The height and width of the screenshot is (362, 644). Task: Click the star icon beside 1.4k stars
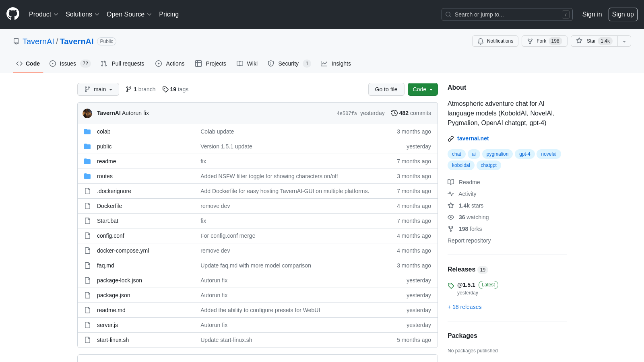[451, 206]
